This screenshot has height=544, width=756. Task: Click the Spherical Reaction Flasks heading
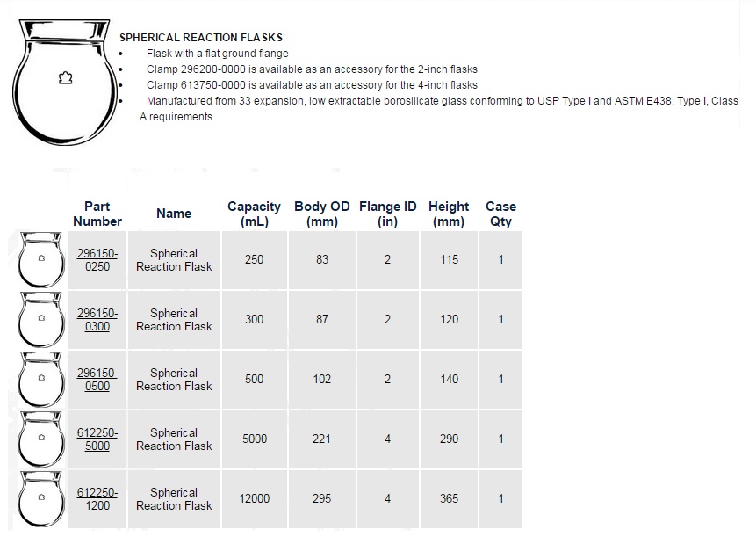(x=201, y=38)
